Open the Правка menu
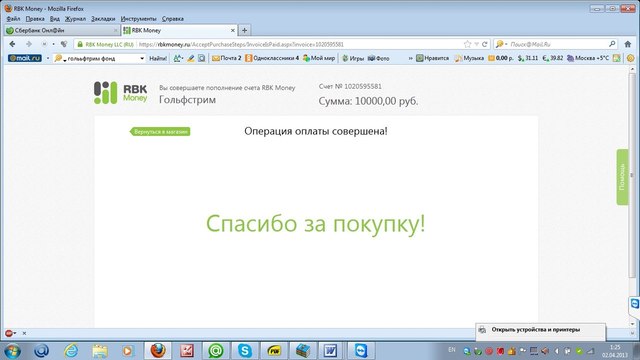 [35, 19]
